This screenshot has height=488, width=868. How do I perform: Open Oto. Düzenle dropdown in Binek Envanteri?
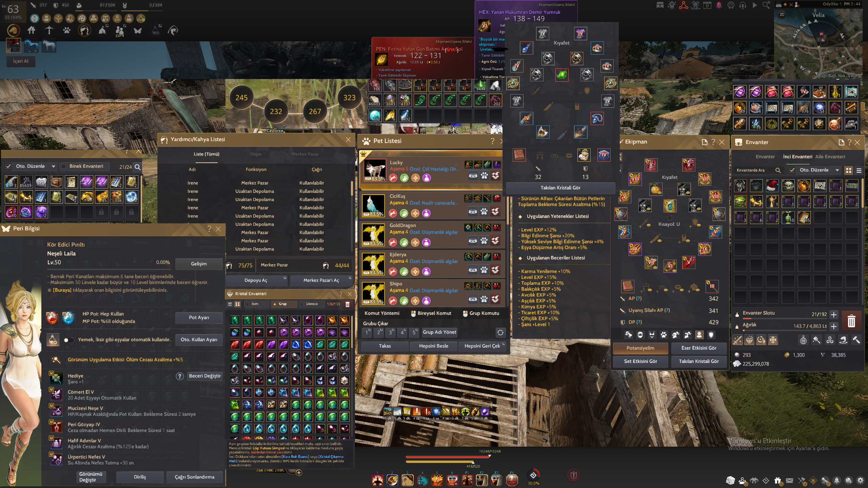coord(53,166)
